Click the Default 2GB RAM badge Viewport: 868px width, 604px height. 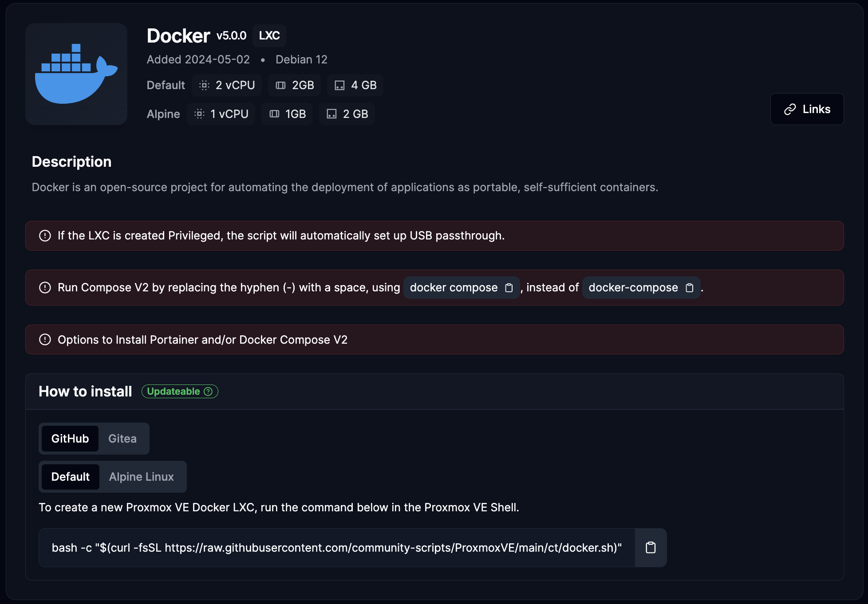tap(295, 85)
